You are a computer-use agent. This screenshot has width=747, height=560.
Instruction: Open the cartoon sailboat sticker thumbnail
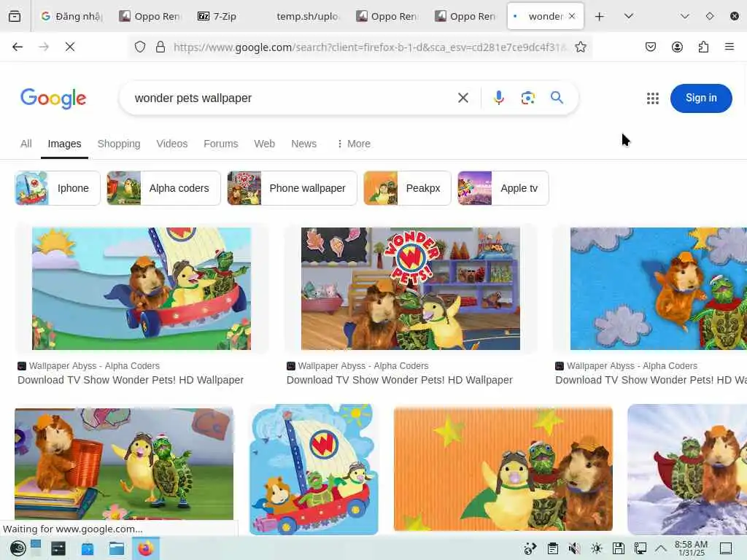click(x=314, y=470)
